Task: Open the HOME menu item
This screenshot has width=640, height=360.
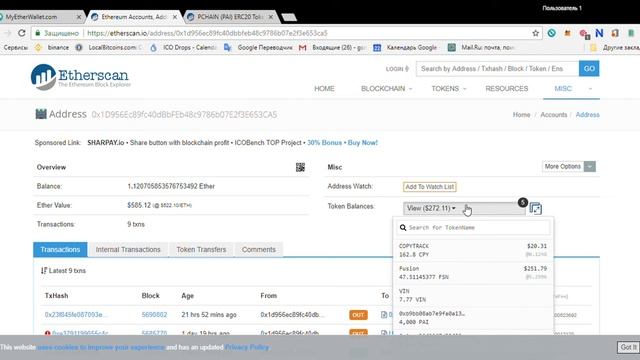Action: 324,89
